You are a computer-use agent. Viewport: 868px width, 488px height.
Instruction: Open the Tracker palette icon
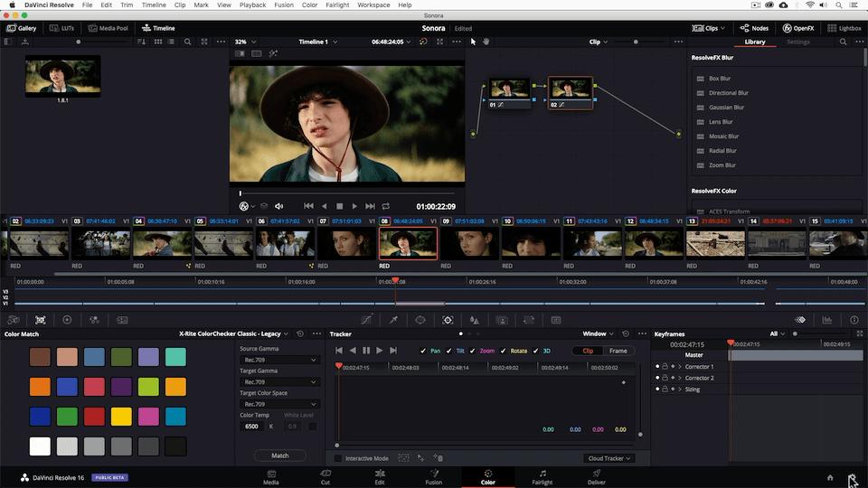(x=448, y=320)
